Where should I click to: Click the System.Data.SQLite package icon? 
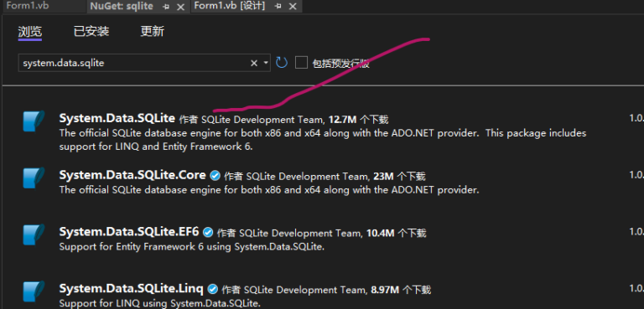pyautogui.click(x=34, y=121)
